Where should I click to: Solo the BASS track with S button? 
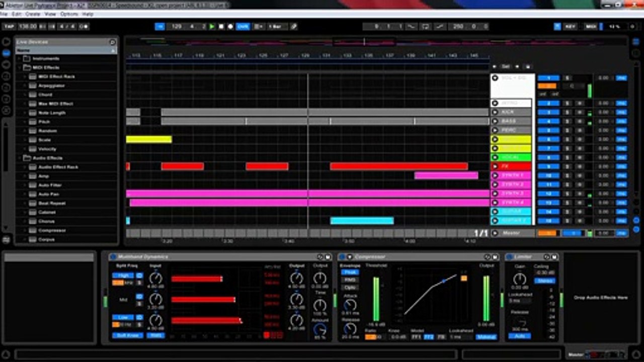pyautogui.click(x=567, y=121)
